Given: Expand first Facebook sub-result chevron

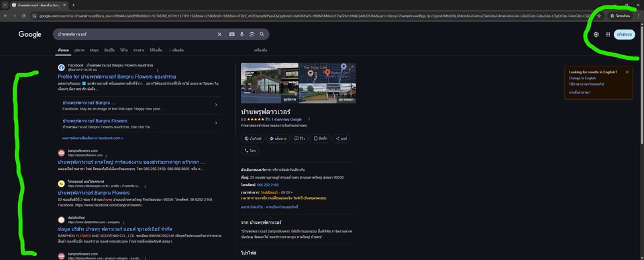Looking at the screenshot, I should coord(216,105).
